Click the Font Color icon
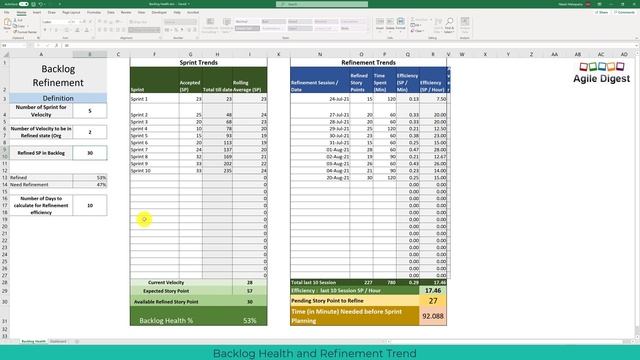 tap(86, 30)
